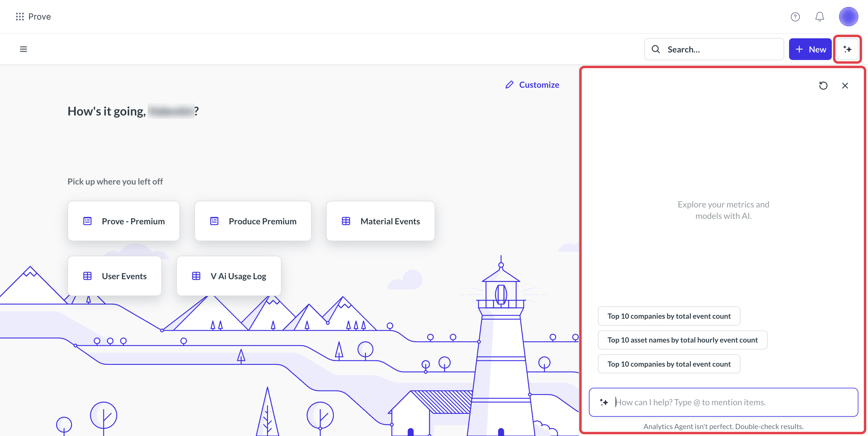Toggle the hamburger sidebar menu

click(23, 49)
